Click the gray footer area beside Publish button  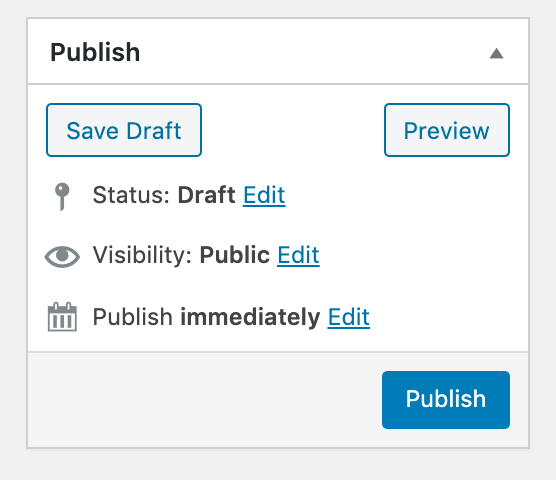point(205,400)
